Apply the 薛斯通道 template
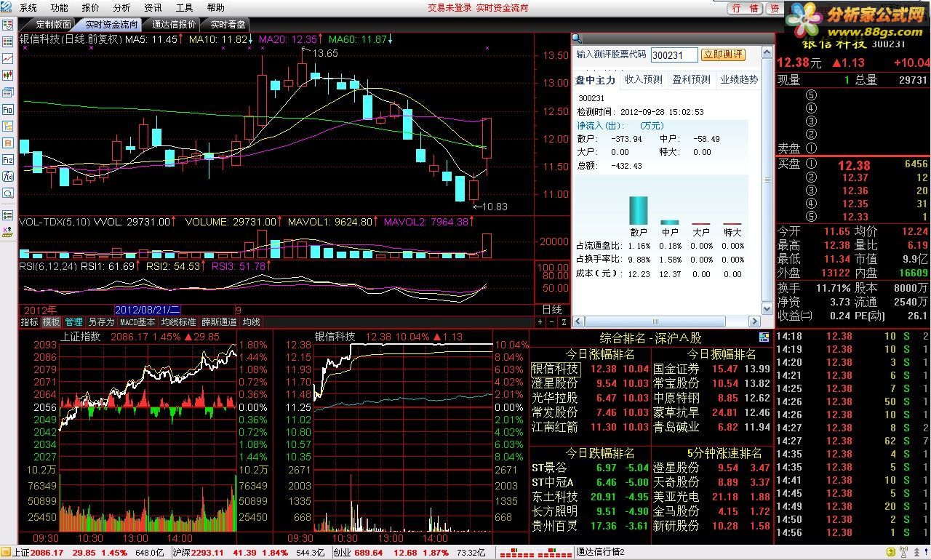 219,321
